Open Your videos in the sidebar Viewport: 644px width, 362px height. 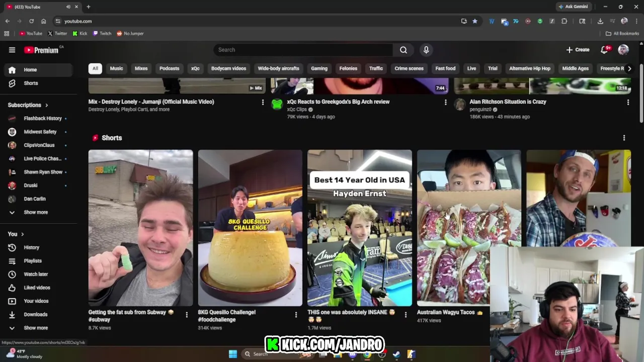pos(39,301)
